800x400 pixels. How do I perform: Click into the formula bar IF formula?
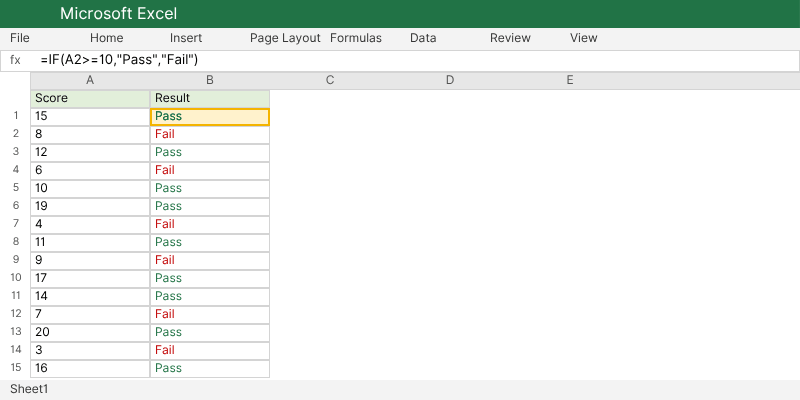pos(119,60)
